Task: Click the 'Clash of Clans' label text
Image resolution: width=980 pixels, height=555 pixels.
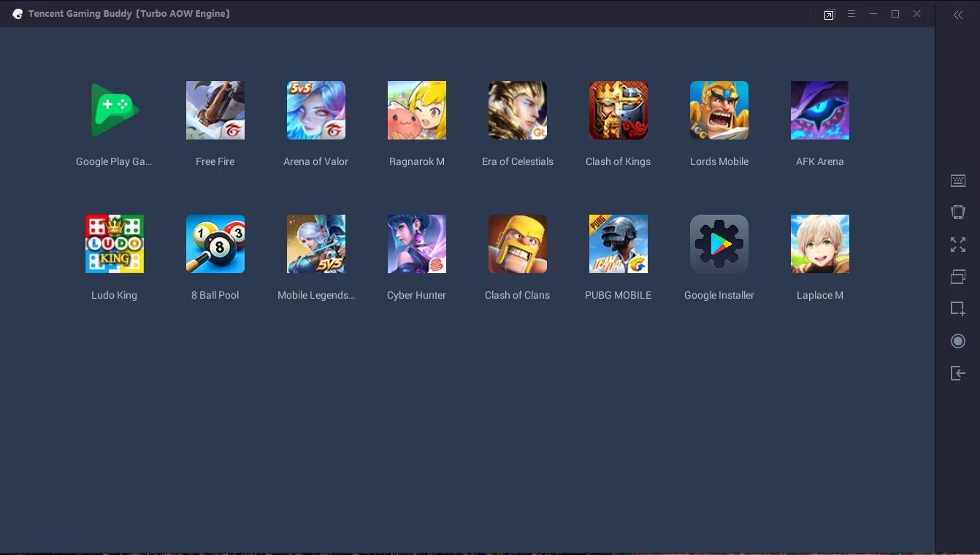Action: [x=518, y=295]
